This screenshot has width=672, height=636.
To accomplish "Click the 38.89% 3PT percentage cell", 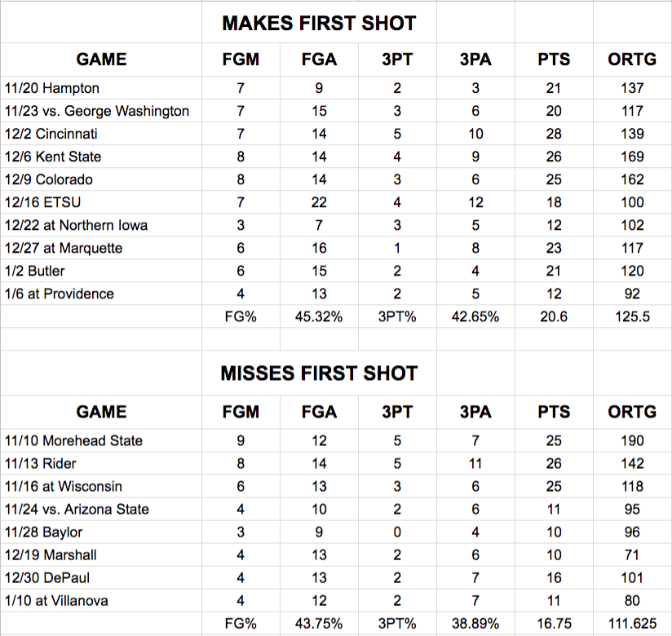I will click(475, 624).
